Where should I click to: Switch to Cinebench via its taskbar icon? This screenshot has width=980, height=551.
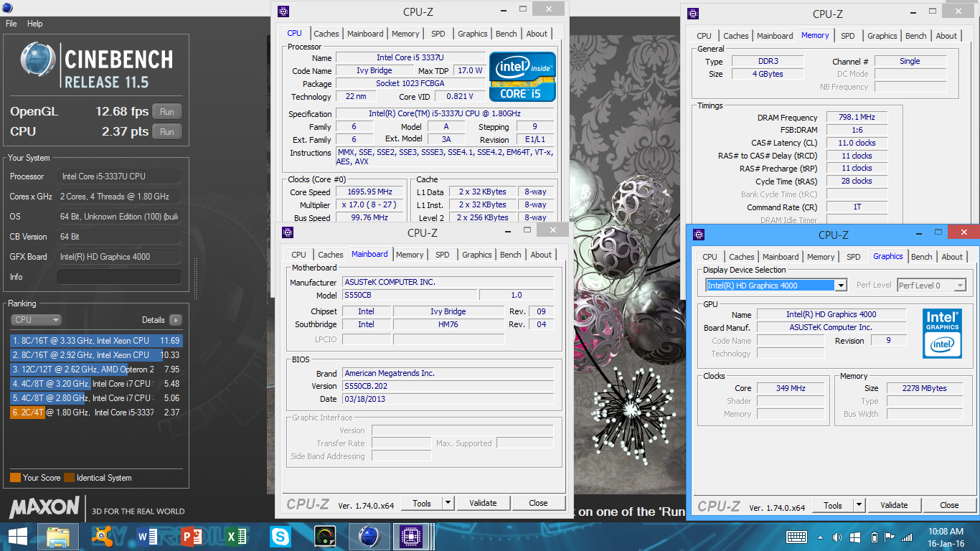pyautogui.click(x=369, y=537)
